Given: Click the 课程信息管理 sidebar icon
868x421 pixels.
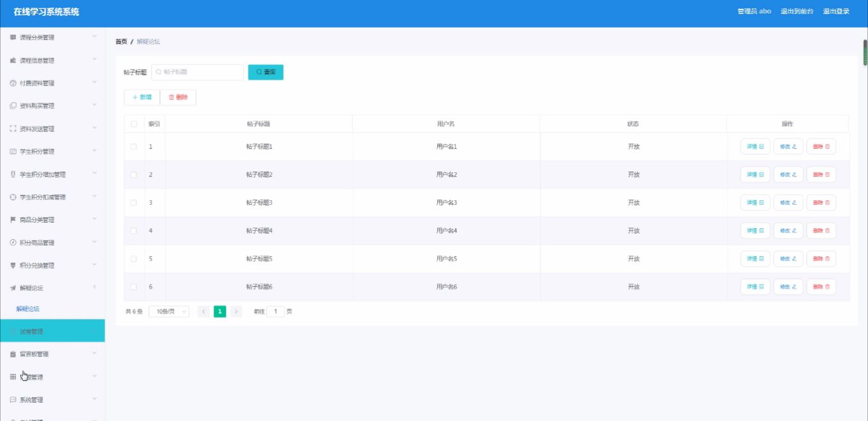Looking at the screenshot, I should coord(13,61).
